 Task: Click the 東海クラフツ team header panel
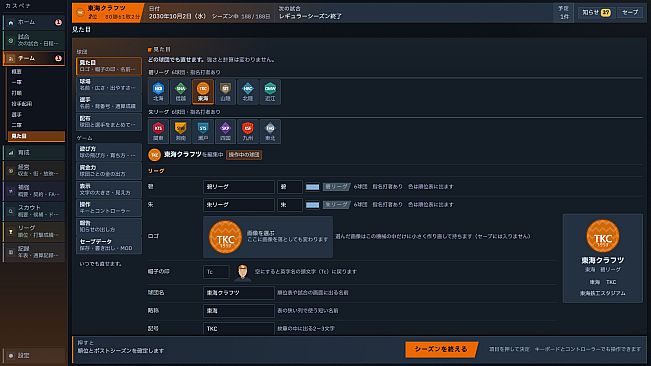coord(108,13)
